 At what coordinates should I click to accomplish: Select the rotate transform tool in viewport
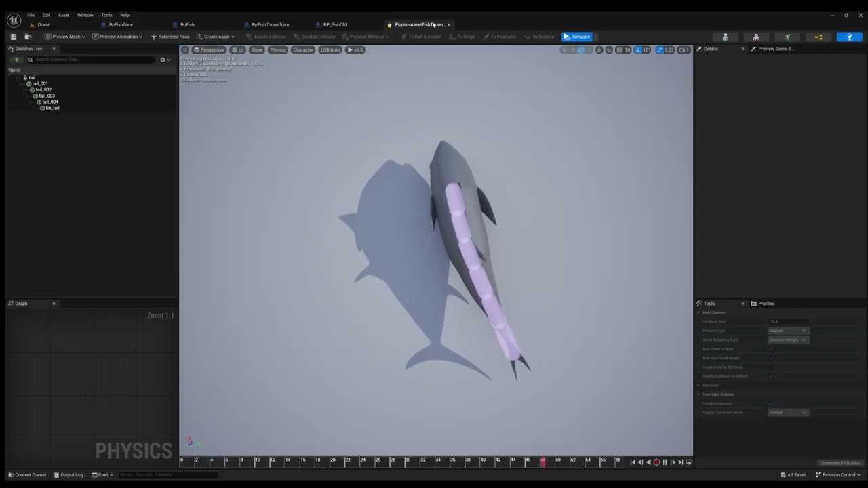(581, 49)
